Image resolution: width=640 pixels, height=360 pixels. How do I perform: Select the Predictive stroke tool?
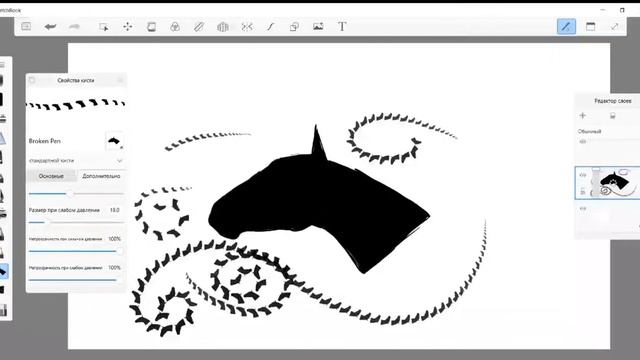(270, 27)
